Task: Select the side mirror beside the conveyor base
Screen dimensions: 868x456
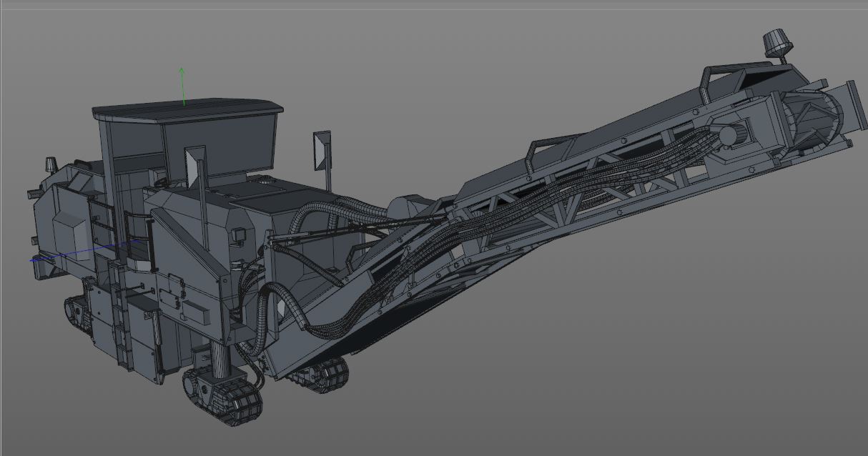Action: tap(322, 150)
